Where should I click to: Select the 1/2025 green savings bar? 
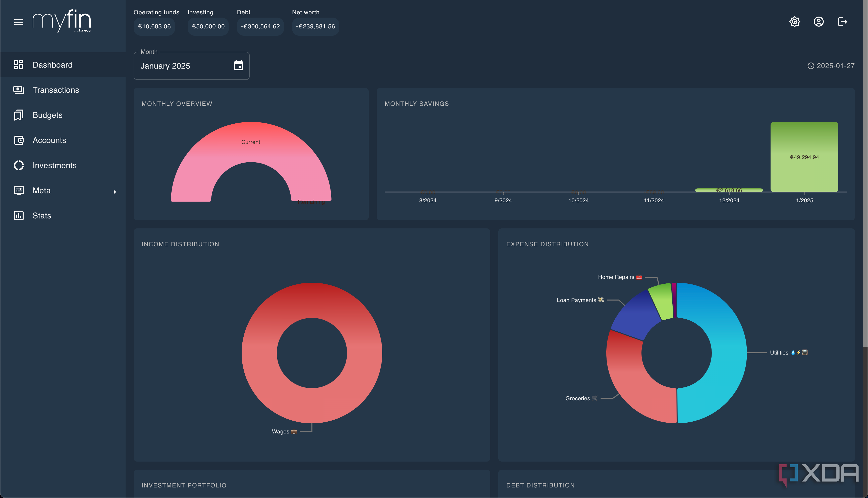click(804, 157)
